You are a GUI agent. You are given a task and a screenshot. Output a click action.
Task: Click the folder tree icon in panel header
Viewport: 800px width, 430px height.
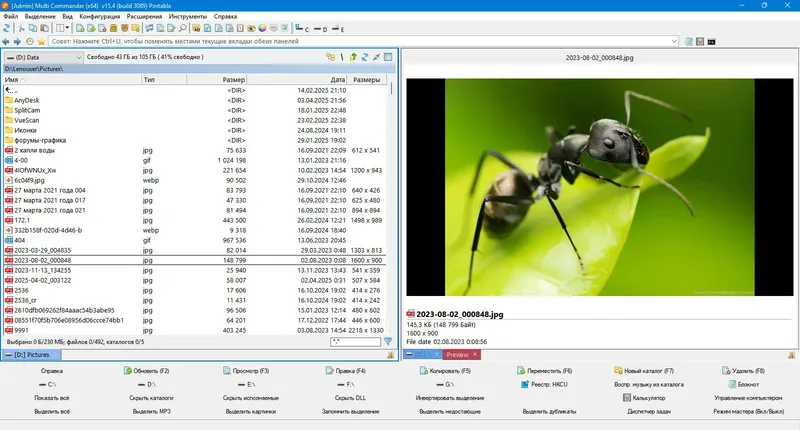331,57
